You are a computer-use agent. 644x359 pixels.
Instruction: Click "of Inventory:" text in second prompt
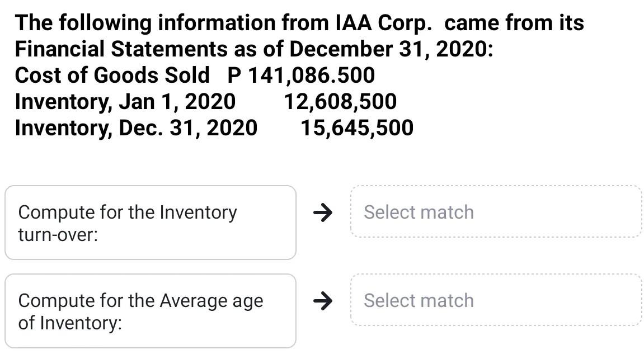70,323
